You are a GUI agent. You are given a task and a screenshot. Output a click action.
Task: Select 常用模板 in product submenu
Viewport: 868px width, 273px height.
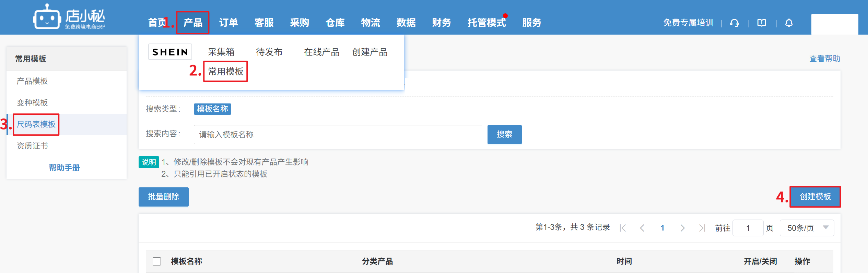[225, 72]
